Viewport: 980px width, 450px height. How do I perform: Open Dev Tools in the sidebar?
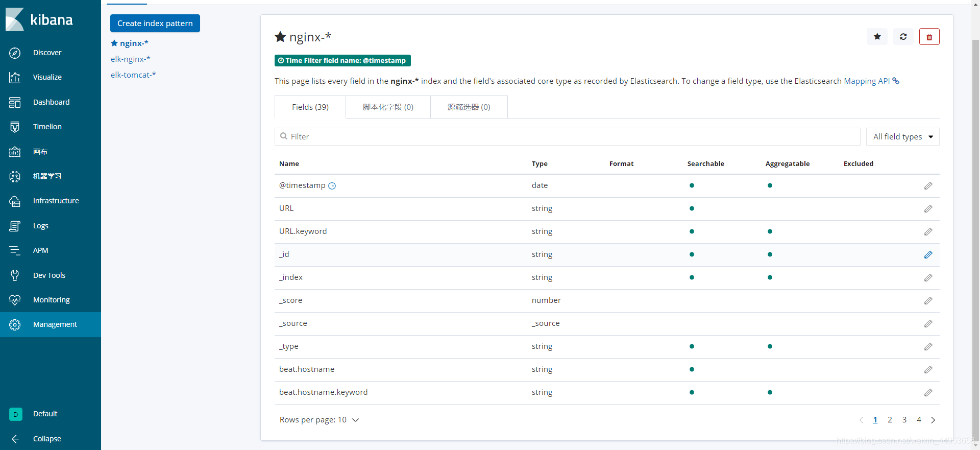point(49,275)
